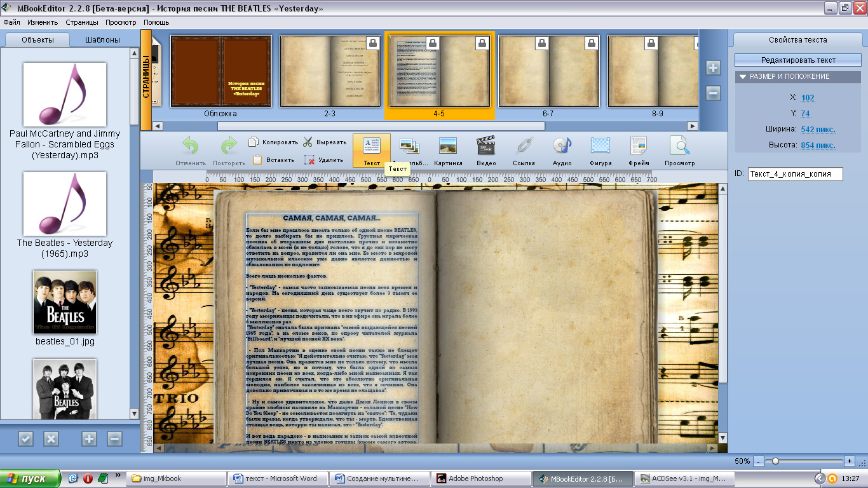The image size is (868, 488).
Task: Click the zoom slider handle
Action: [776, 461]
